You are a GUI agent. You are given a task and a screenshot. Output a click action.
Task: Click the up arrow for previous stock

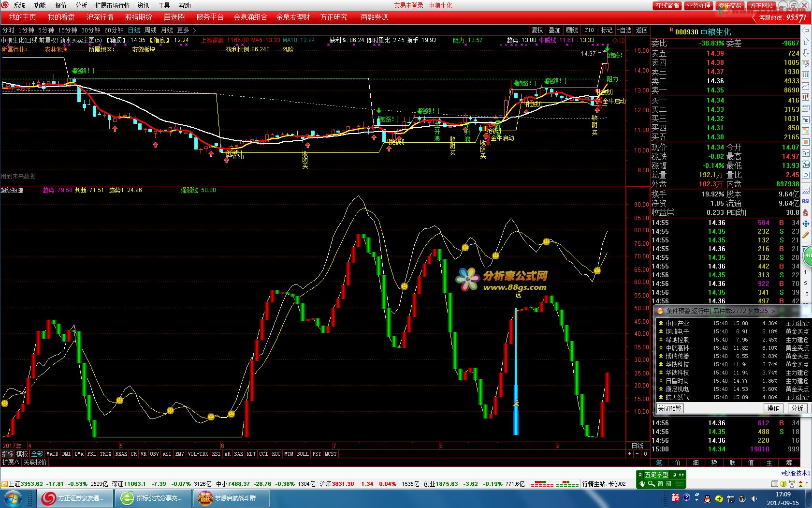tap(806, 42)
